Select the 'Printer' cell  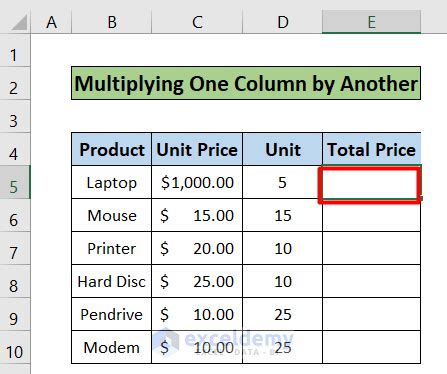coord(112,248)
